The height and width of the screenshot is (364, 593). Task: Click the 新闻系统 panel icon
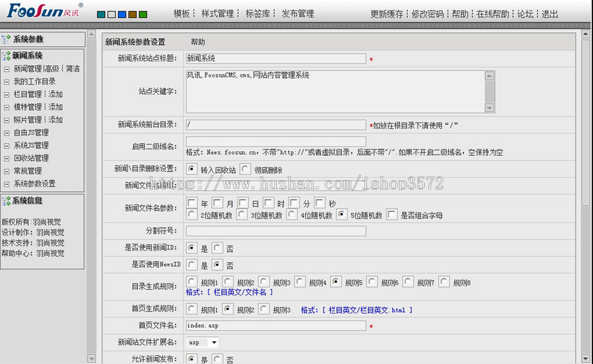tap(6, 56)
